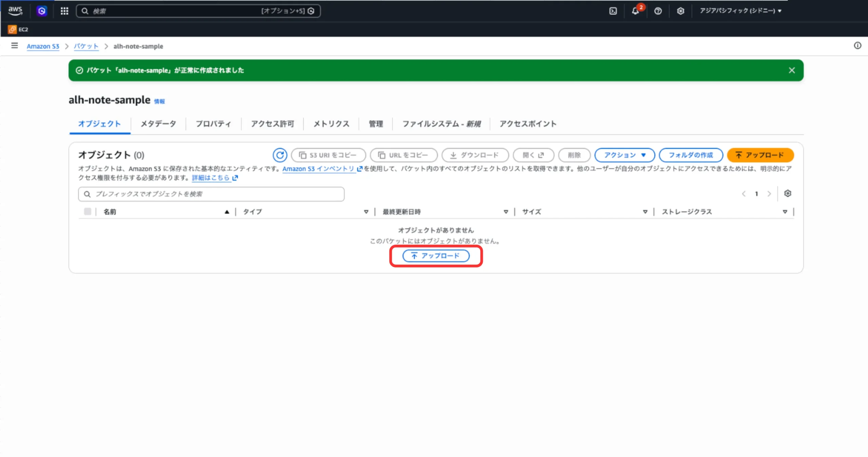Click the URL をコピー button

(403, 155)
